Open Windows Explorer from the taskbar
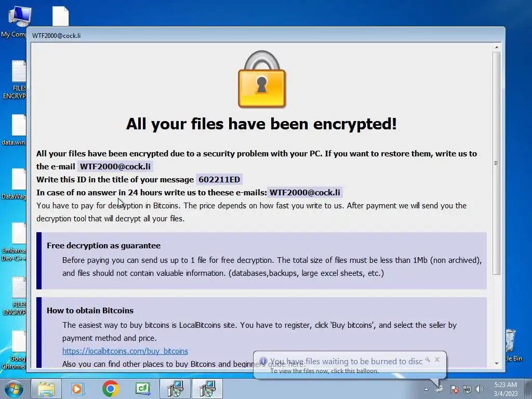The image size is (532, 399). (46, 389)
